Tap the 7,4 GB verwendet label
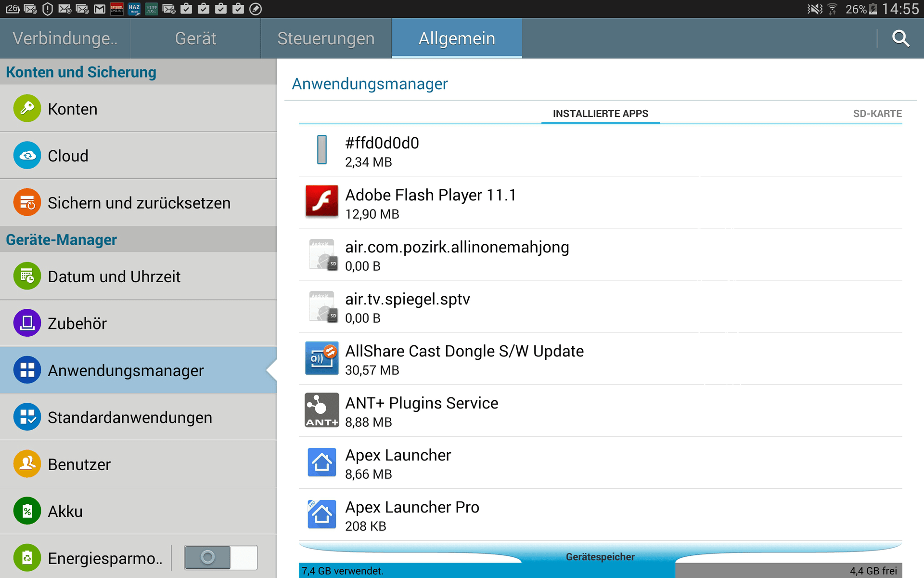The height and width of the screenshot is (578, 924). pos(342,571)
